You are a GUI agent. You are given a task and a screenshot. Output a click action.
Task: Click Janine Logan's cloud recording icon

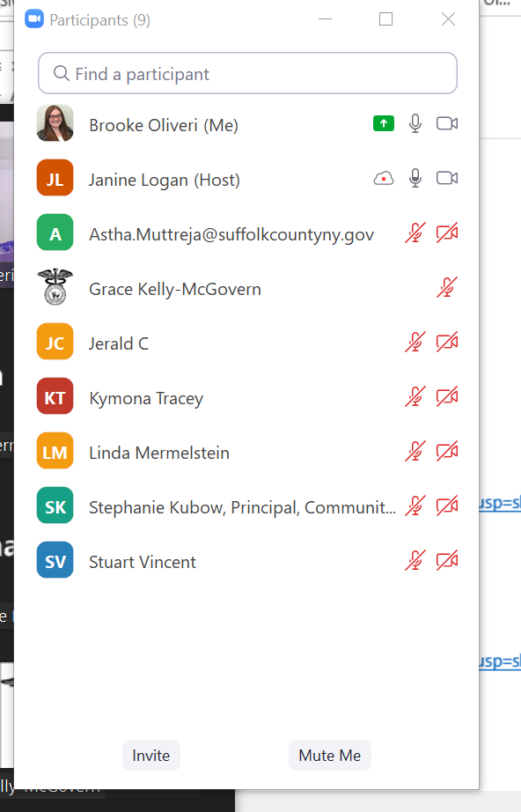384,179
